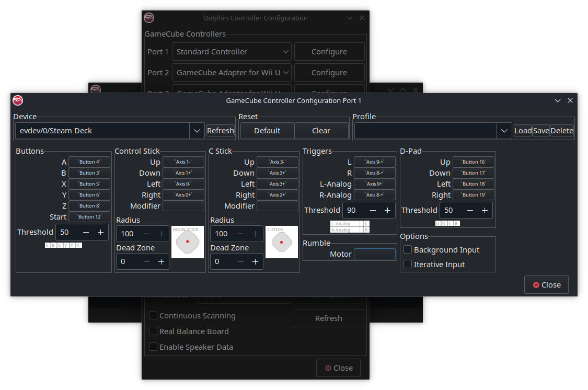Screen dimensions: 588x390
Task: Click the B button mapping 'Button 3'
Action: tap(89, 173)
